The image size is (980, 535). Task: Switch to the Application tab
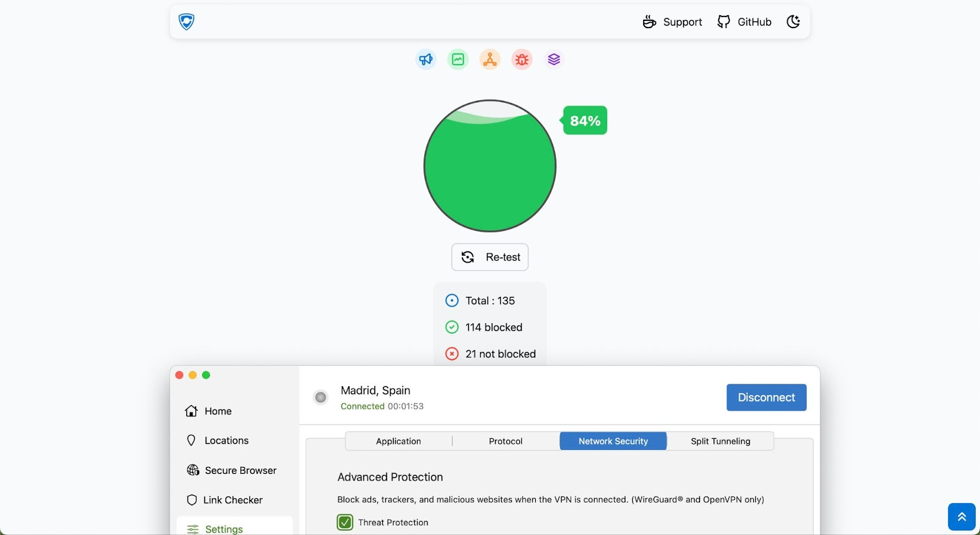point(399,441)
